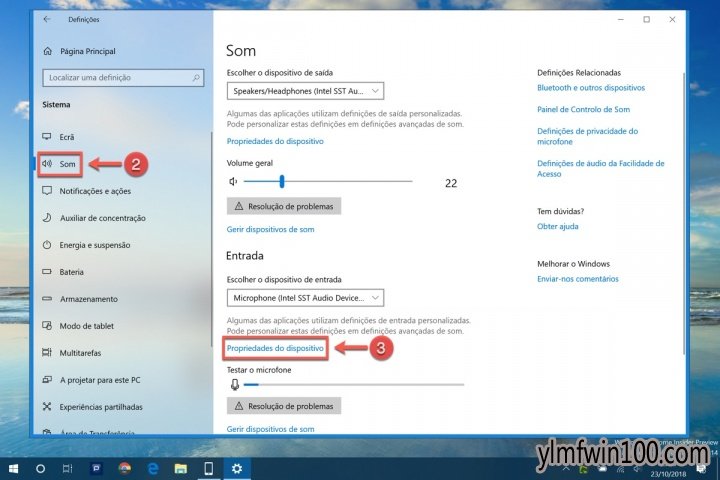Expand the Microphone input device dropdown
720x480 pixels.
point(305,298)
